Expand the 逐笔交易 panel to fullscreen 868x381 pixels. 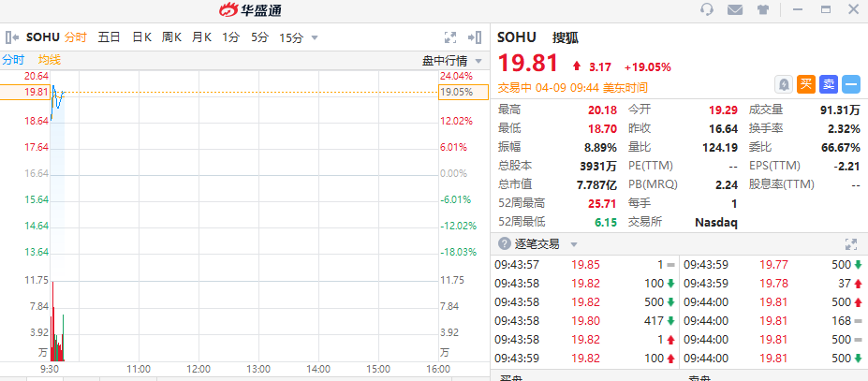pyautogui.click(x=851, y=243)
